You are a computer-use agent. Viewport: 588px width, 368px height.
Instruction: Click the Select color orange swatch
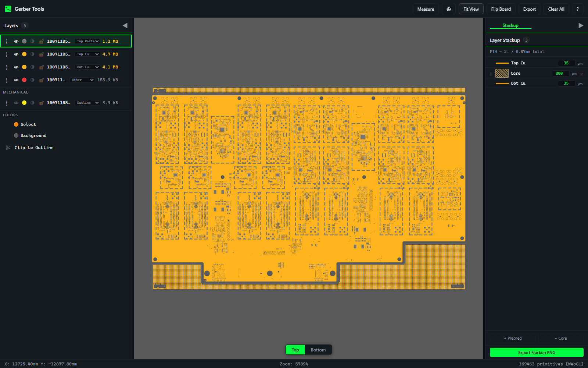16,124
